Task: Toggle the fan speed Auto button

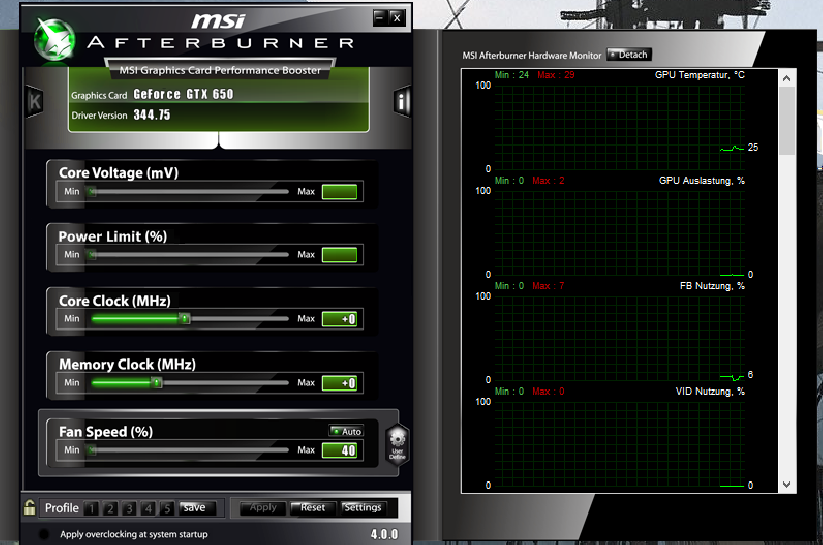Action: coord(345,431)
